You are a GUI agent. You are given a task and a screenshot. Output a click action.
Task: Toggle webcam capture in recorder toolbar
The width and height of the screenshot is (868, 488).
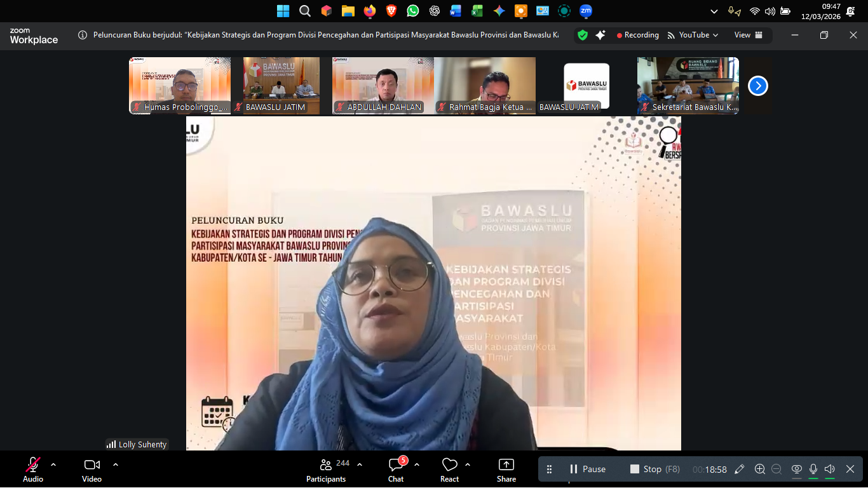[x=796, y=469]
